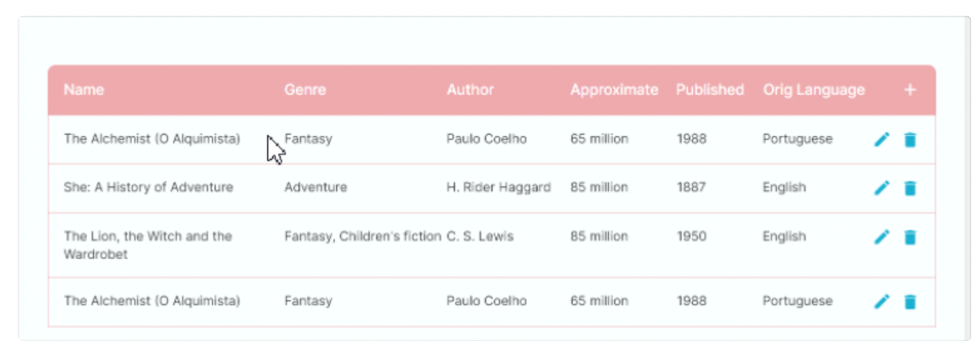Click the Orig Language column header
Image resolution: width=980 pixels, height=358 pixels.
(x=814, y=90)
